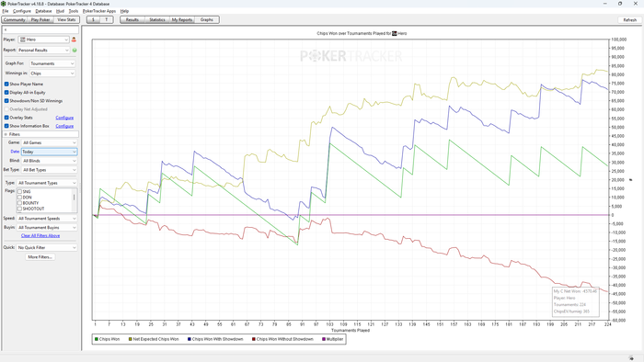Click the green Chips Won legend swatch
The image size is (644, 362).
pyautogui.click(x=97, y=339)
